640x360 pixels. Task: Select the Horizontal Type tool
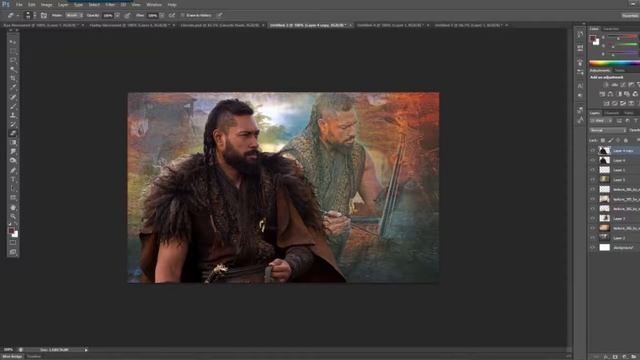[13, 179]
